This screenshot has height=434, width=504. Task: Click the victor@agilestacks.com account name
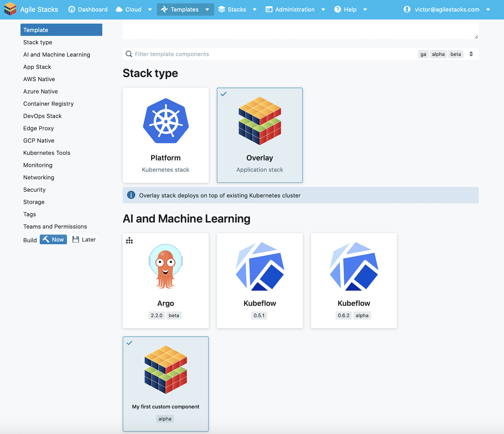pyautogui.click(x=447, y=9)
